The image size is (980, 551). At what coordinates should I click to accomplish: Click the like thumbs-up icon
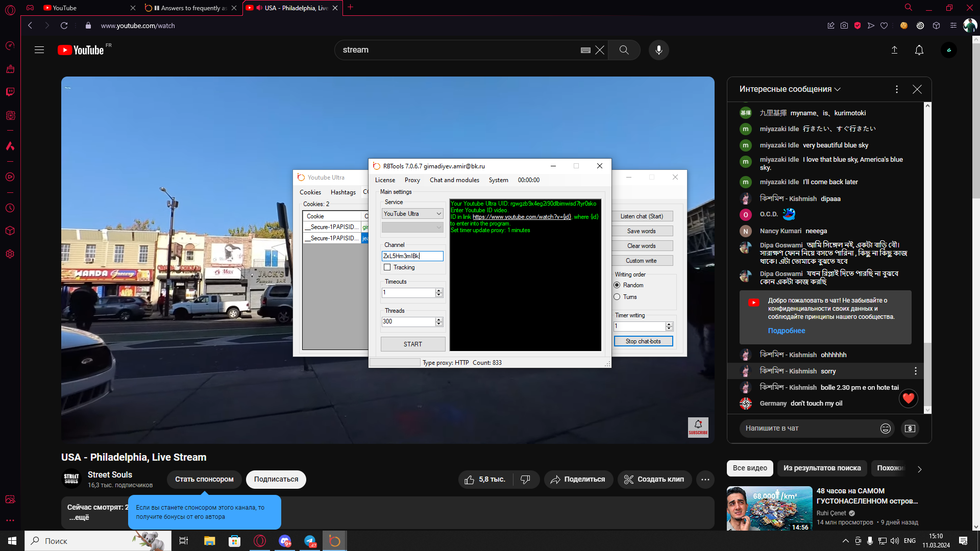pos(469,480)
